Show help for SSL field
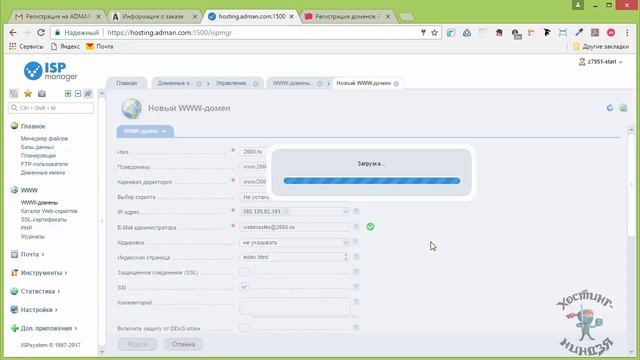640x360 pixels. 356,272
